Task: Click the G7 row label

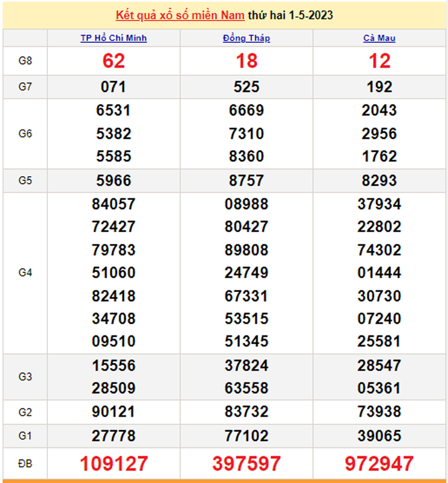Action: [x=25, y=87]
